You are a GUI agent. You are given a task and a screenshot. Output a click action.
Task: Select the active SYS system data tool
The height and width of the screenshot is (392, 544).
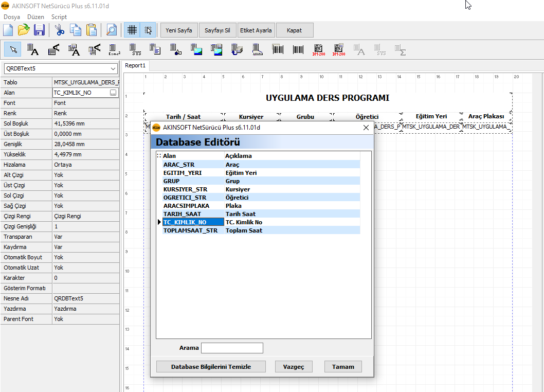point(135,49)
